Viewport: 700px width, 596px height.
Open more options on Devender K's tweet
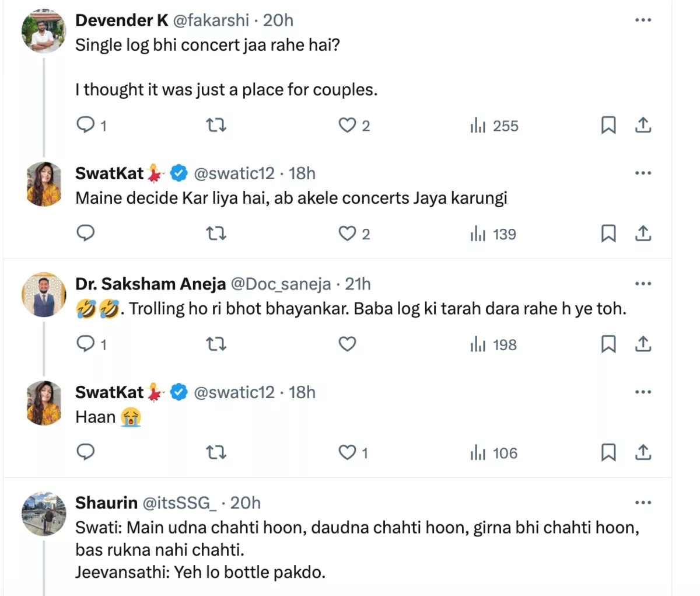(x=643, y=20)
